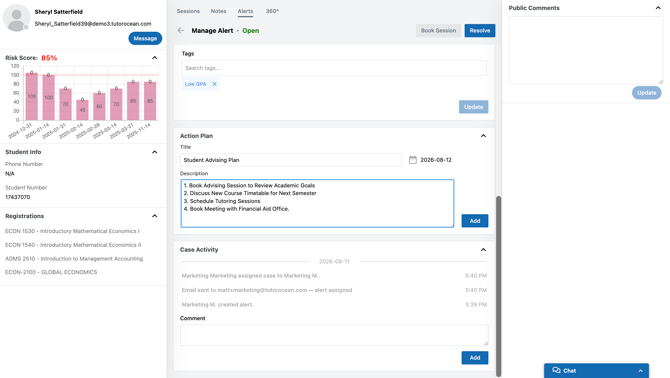Screen dimensions: 670x378
Task: Collapse the Registrations section
Action: click(x=155, y=216)
